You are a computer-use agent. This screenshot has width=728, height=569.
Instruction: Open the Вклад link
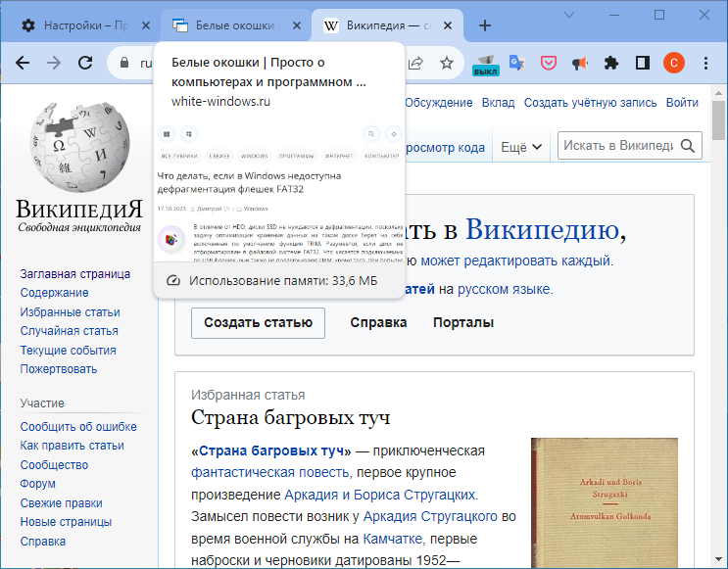click(x=498, y=103)
